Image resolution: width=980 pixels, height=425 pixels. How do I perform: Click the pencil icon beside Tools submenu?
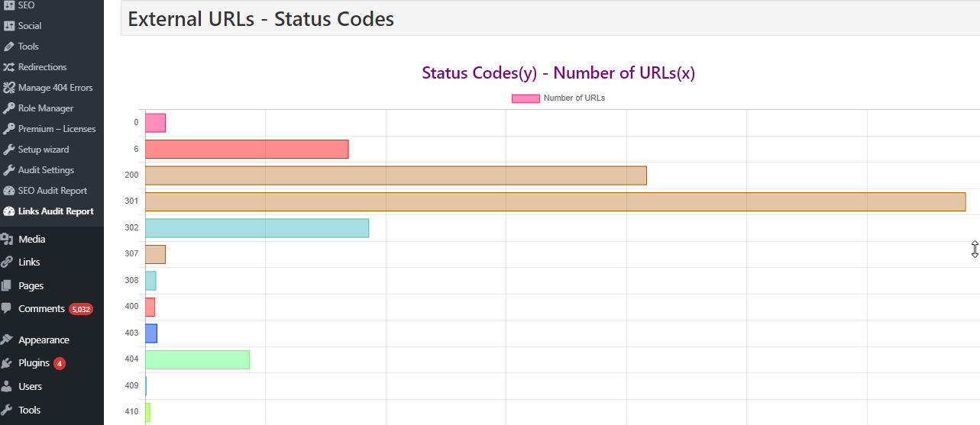coord(9,47)
